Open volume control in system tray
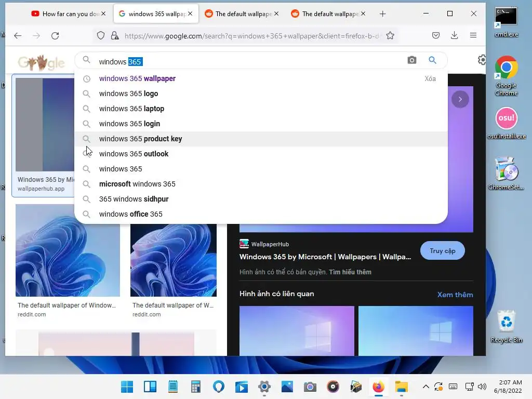 [x=482, y=387]
